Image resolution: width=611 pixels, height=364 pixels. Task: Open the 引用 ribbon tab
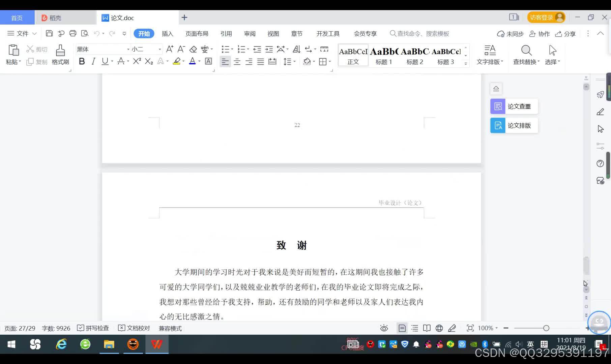(x=226, y=34)
